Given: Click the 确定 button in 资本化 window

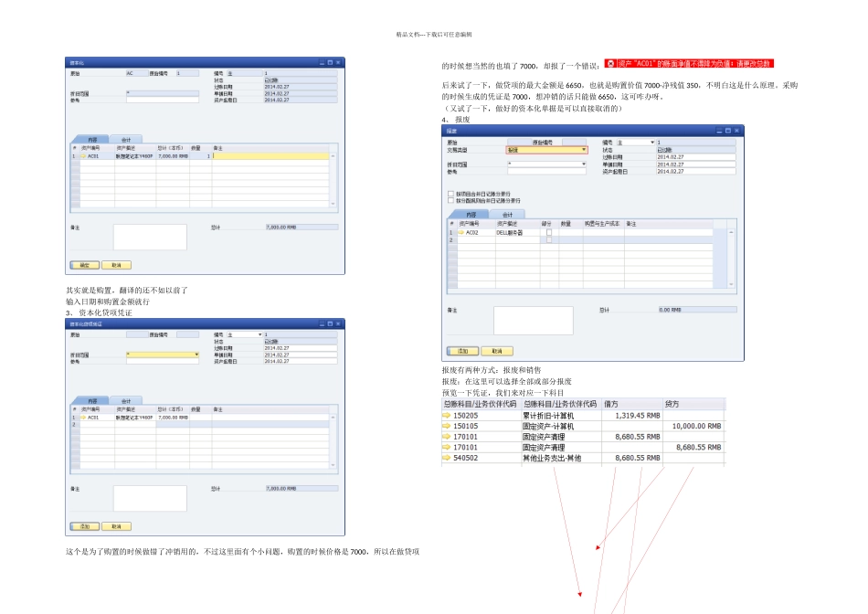Looking at the screenshot, I should point(85,265).
